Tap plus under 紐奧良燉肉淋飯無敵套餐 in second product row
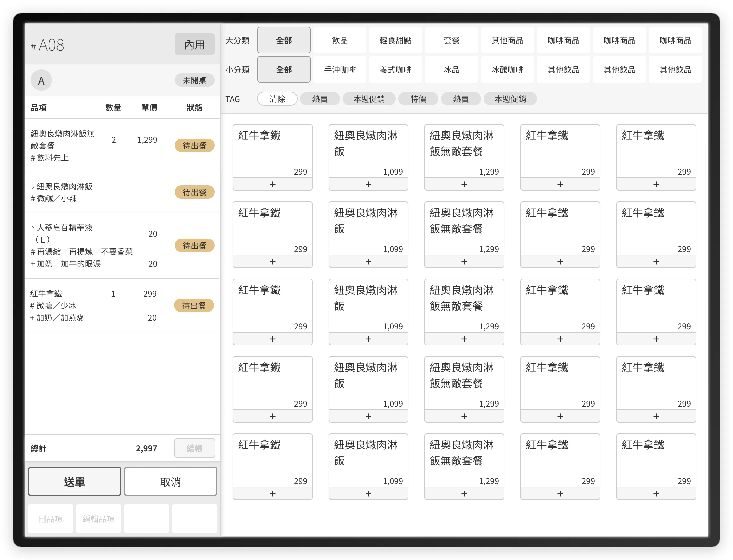 464,262
